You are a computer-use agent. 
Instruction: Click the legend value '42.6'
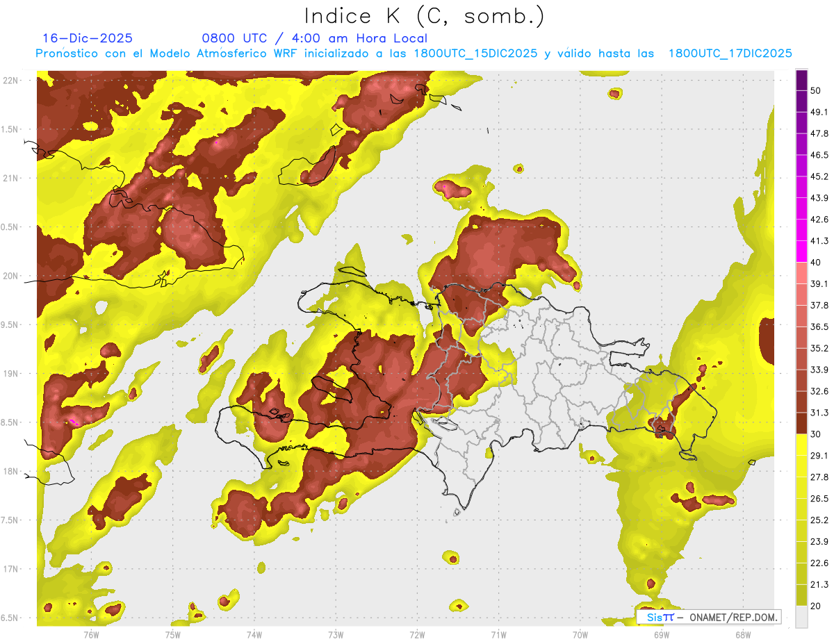819,220
